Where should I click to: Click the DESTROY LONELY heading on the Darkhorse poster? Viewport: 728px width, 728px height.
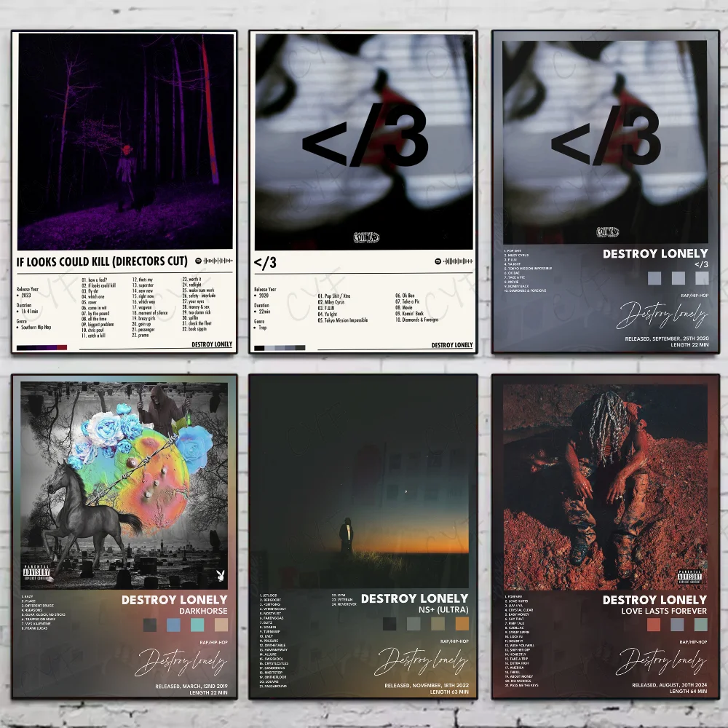[175, 600]
